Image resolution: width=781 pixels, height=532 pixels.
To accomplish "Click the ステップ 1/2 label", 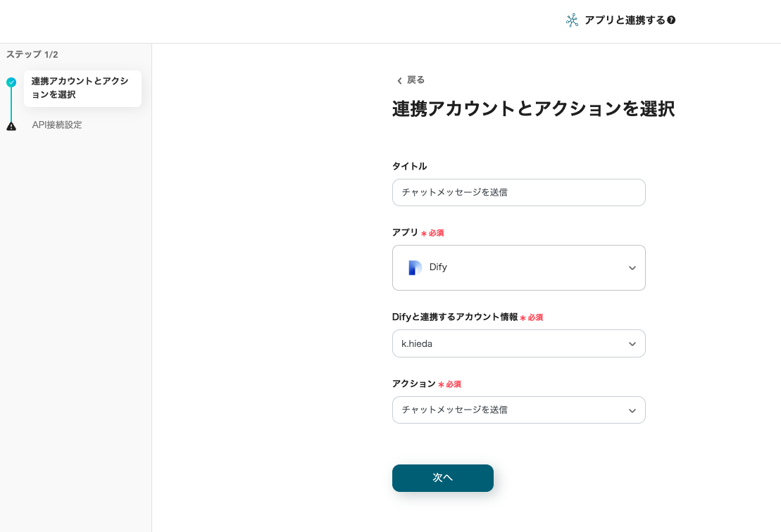I will (32, 54).
